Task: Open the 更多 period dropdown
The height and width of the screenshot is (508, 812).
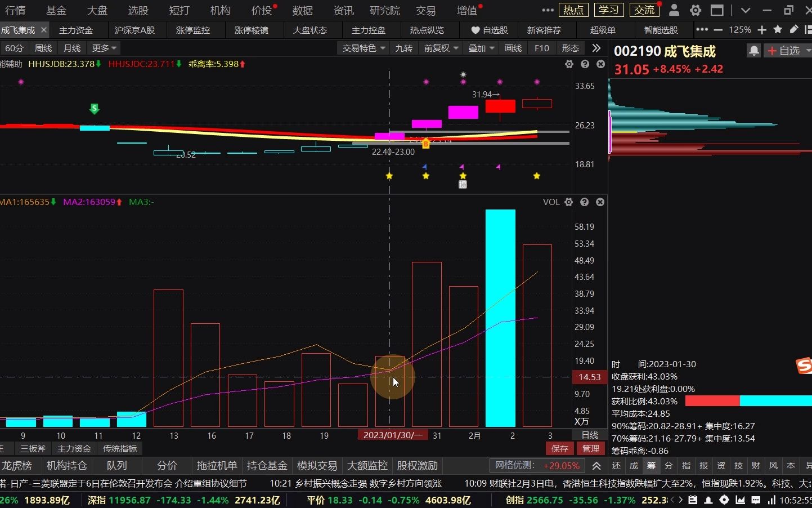Action: [x=104, y=48]
